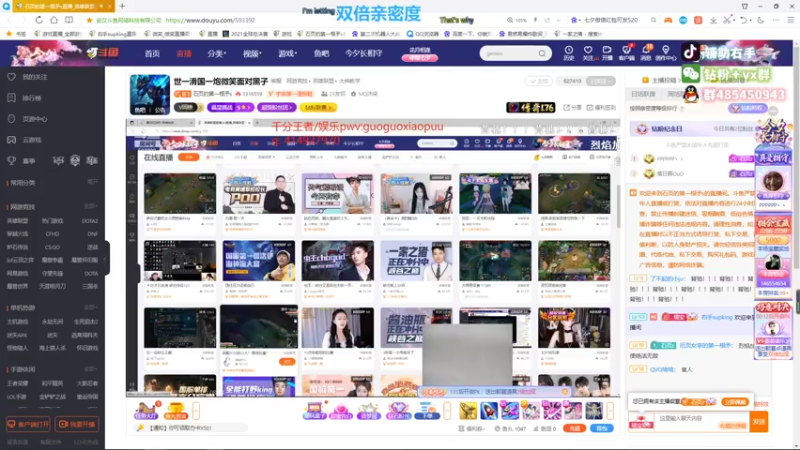The image size is (800, 450).
Task: Open the blue 背包 button
Action: coord(602,429)
